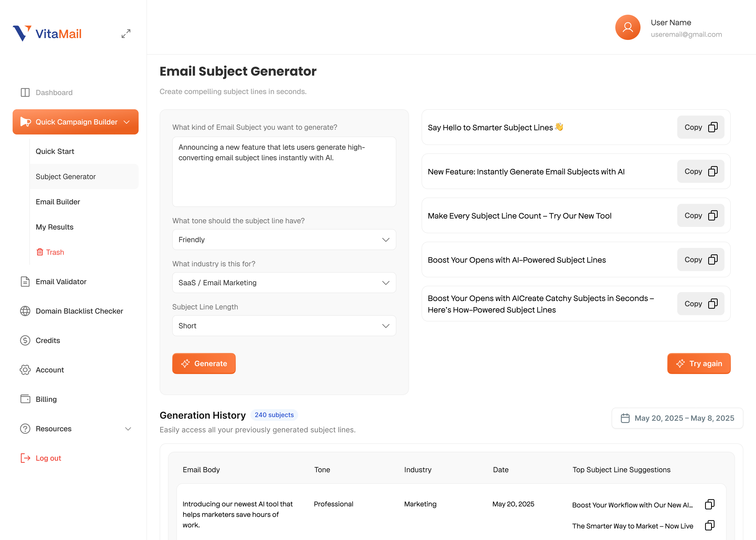
Task: Click the Dashboard panel icon
Action: [x=25, y=92]
